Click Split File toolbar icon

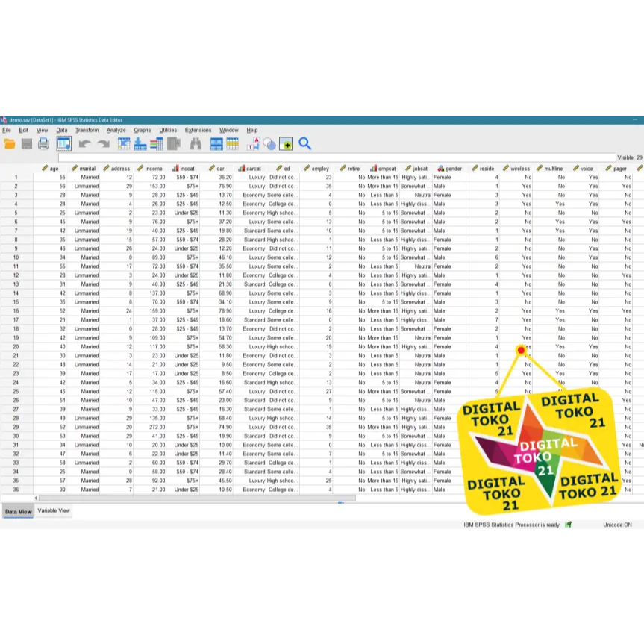click(x=216, y=144)
